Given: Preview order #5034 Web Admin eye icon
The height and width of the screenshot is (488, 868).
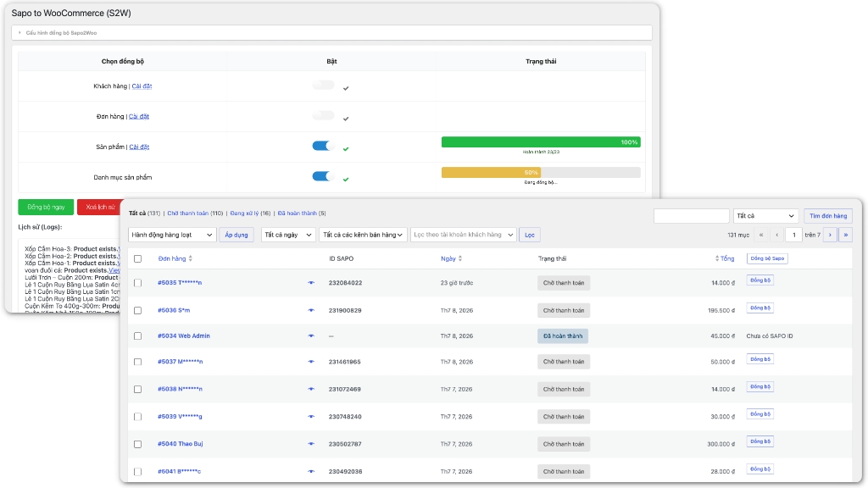Looking at the screenshot, I should coord(311,335).
